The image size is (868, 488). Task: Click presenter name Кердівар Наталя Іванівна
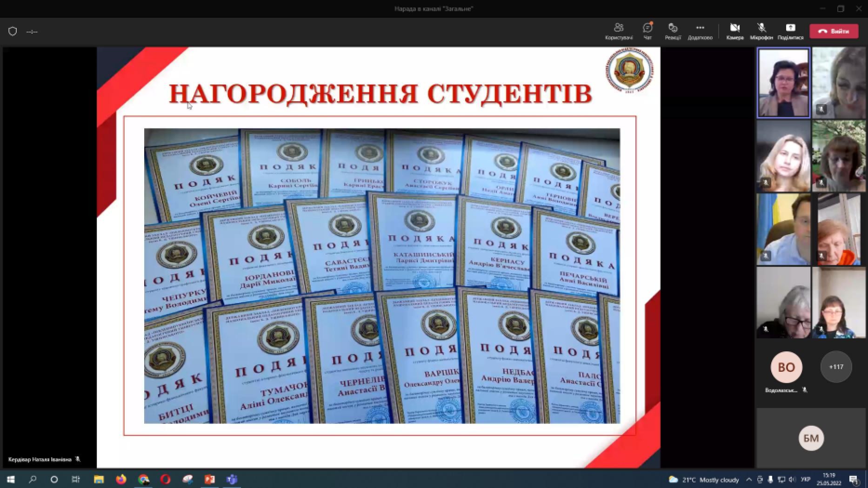coord(40,459)
